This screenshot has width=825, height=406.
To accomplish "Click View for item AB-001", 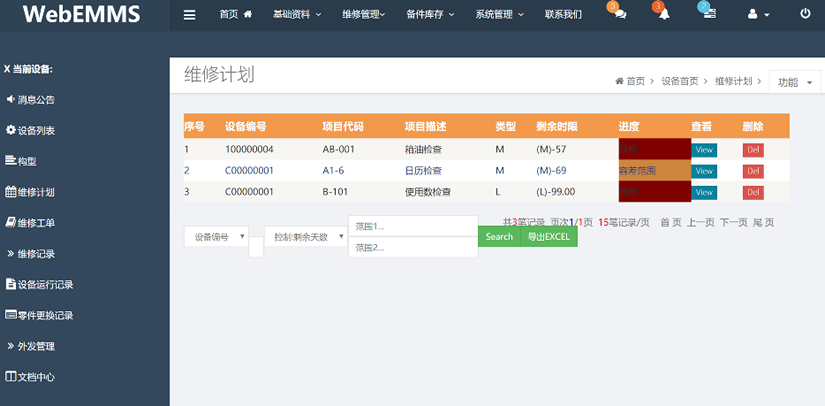I will point(704,150).
